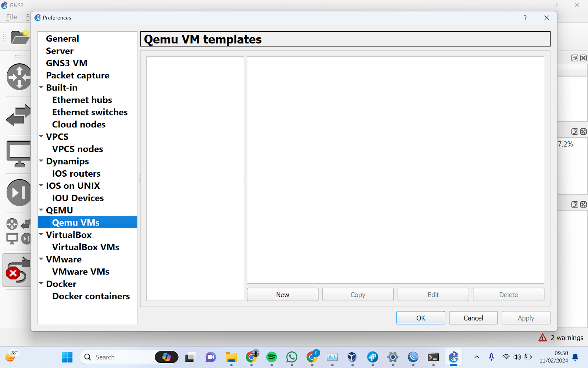588x368 pixels.
Task: Browse end devices monitor icon in sidebar
Action: click(18, 154)
